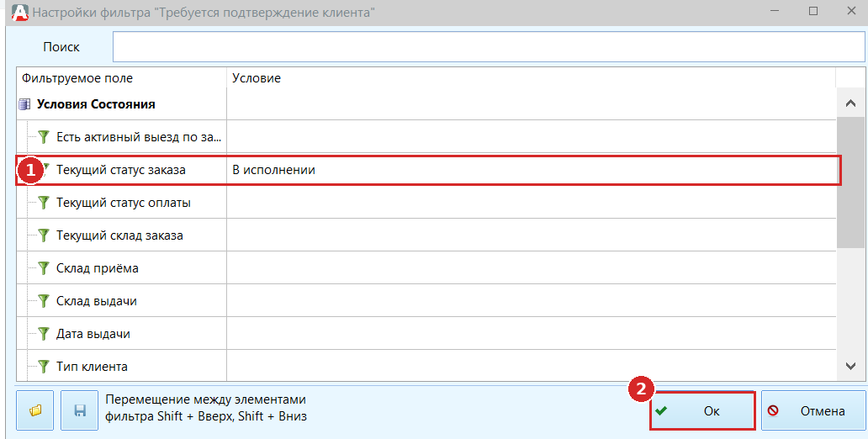Click the floppy disk save-filter icon
Viewport: 868px width, 439px height.
(80, 410)
